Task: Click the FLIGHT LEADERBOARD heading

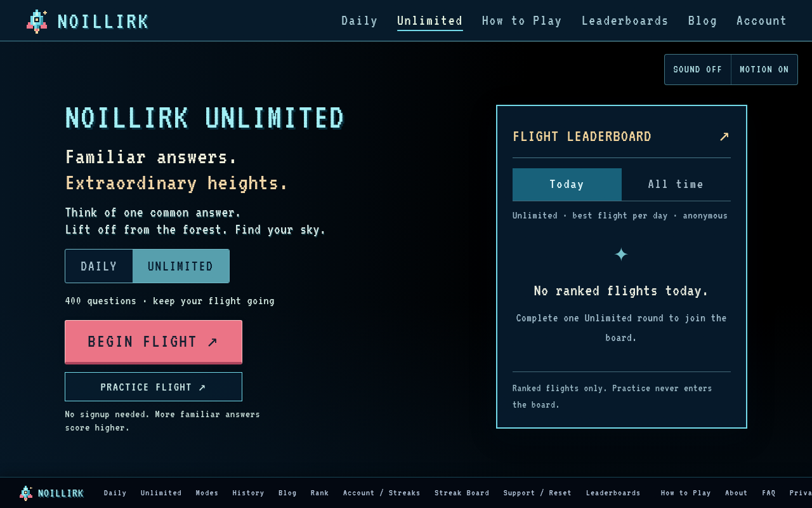Action: point(582,137)
